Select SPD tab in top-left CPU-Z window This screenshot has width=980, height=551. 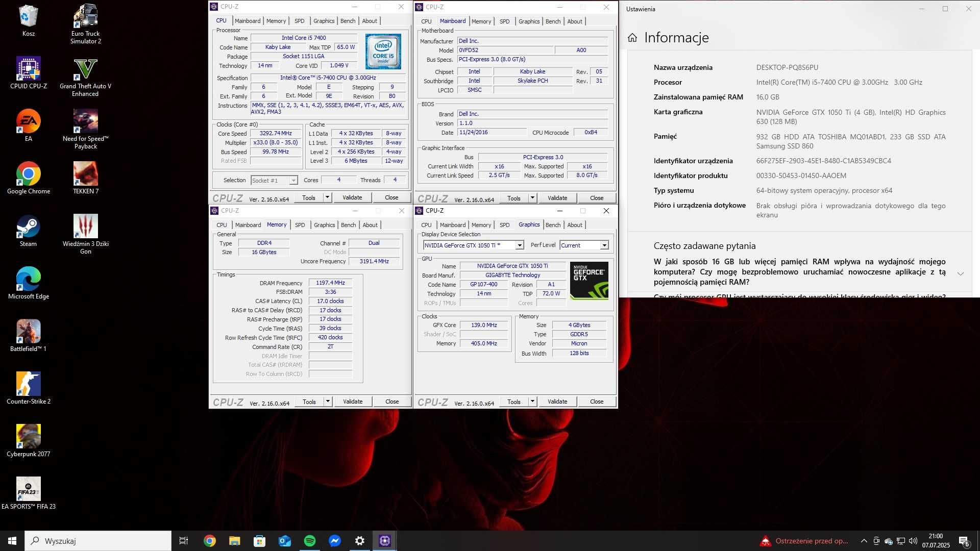coord(300,21)
